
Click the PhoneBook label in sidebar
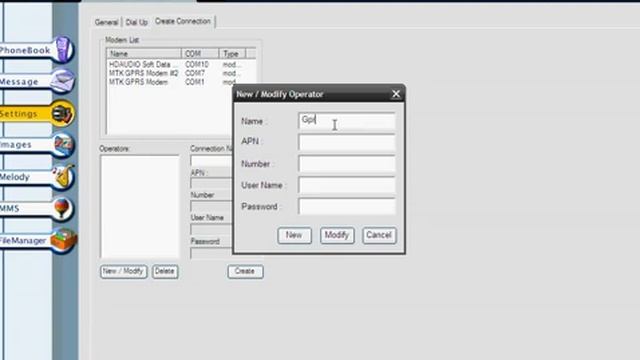(25, 51)
